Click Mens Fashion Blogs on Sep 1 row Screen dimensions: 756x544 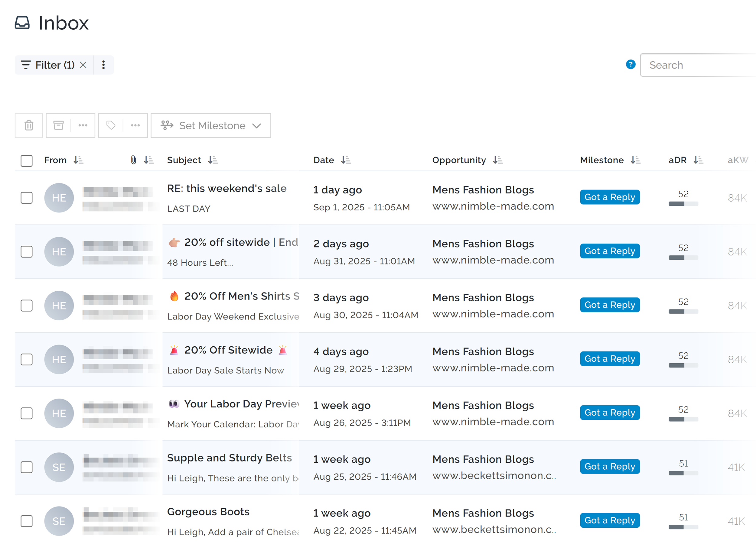[483, 190]
